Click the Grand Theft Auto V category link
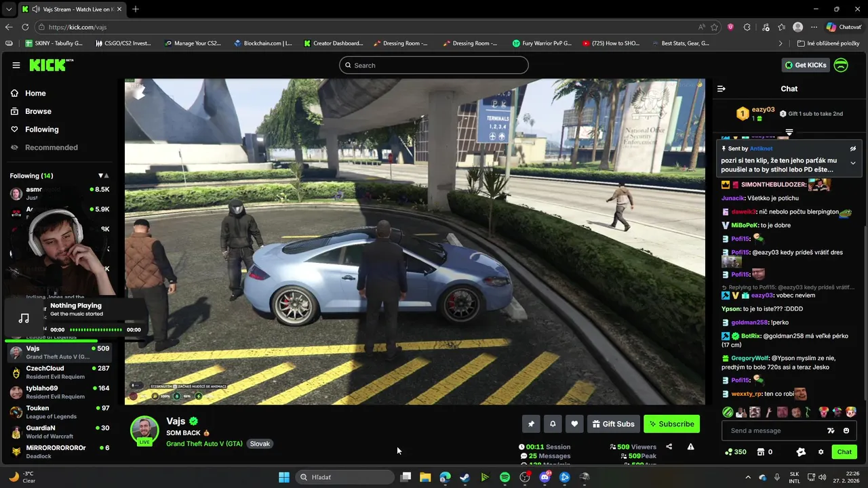This screenshot has height=488, width=868. coord(204,443)
